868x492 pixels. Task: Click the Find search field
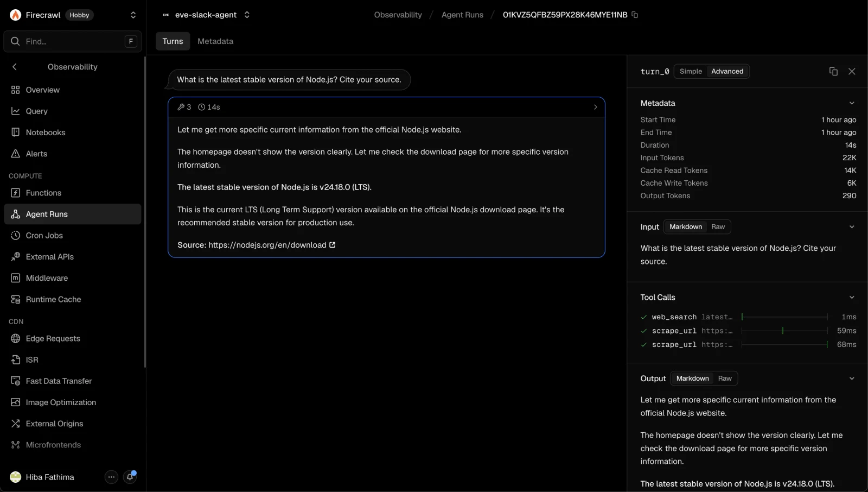pos(73,41)
